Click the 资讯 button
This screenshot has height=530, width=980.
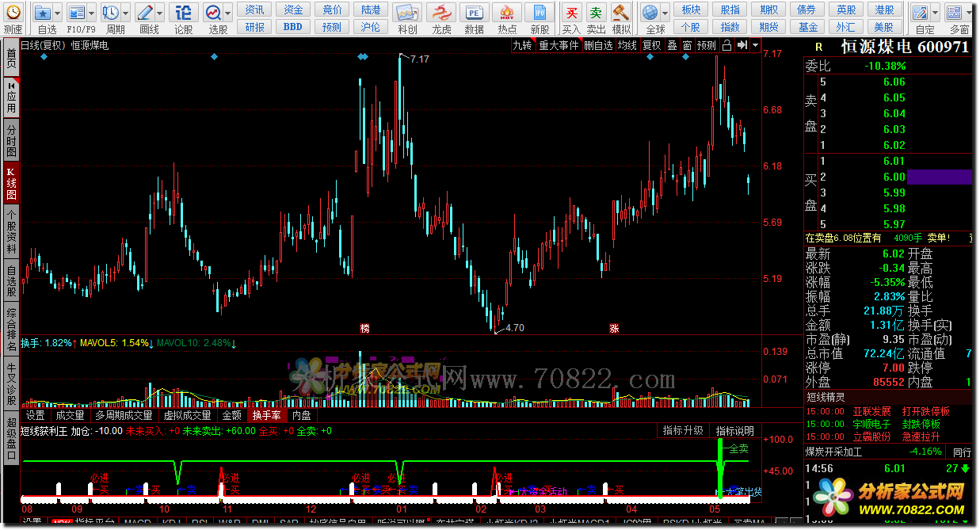[255, 10]
